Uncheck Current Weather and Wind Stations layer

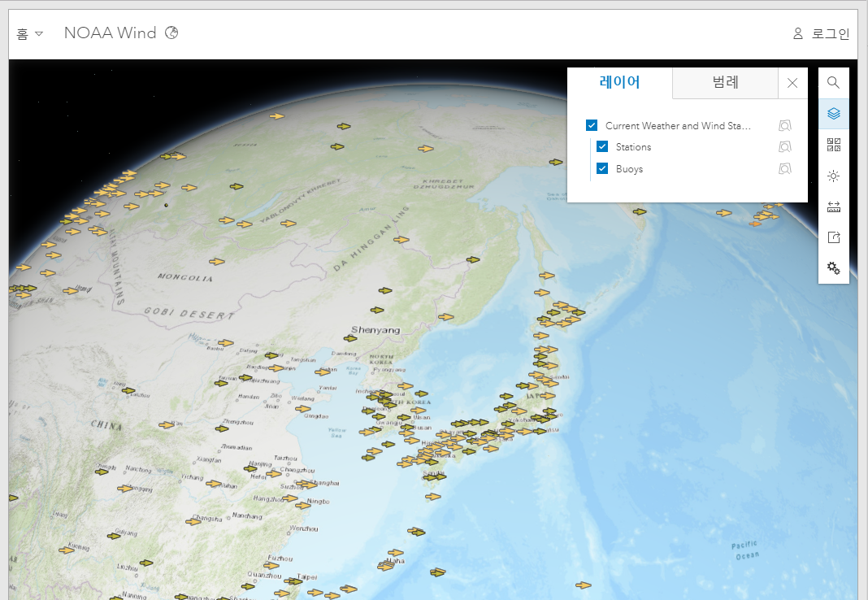(591, 125)
